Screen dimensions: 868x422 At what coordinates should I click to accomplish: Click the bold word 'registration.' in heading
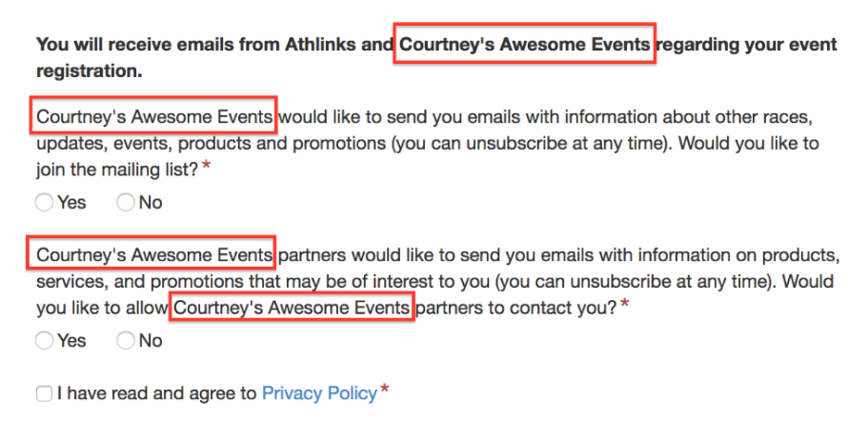coord(90,71)
